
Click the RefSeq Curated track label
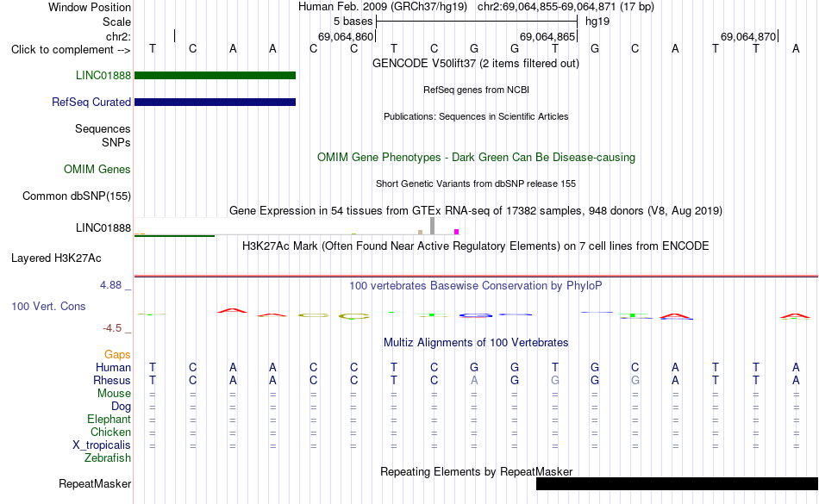[91, 102]
